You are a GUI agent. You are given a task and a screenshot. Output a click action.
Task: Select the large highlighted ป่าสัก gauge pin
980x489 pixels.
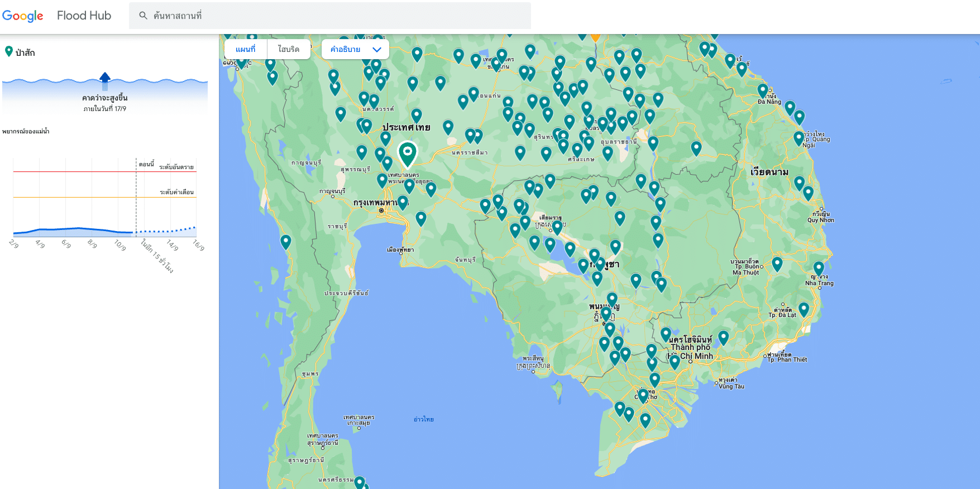click(x=408, y=154)
